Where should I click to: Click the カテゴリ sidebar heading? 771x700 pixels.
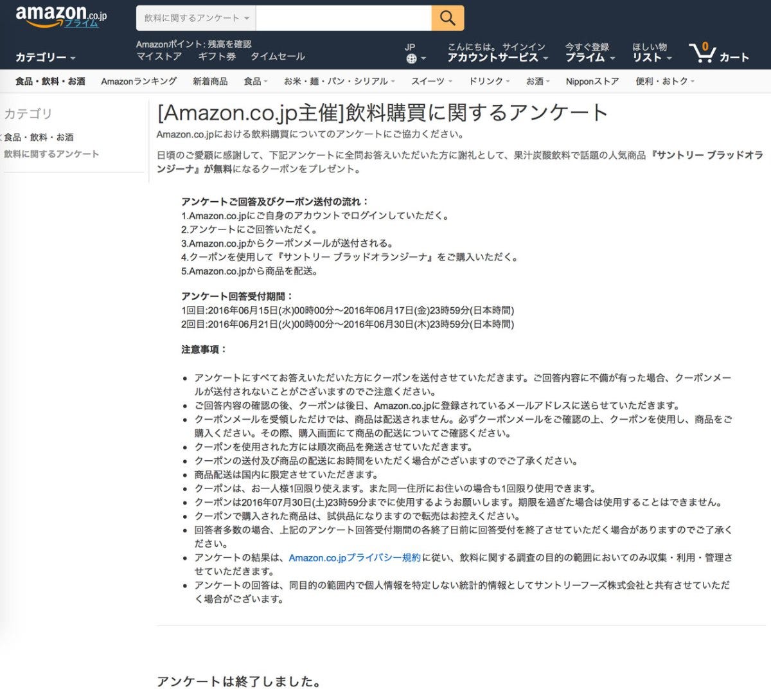click(x=28, y=114)
